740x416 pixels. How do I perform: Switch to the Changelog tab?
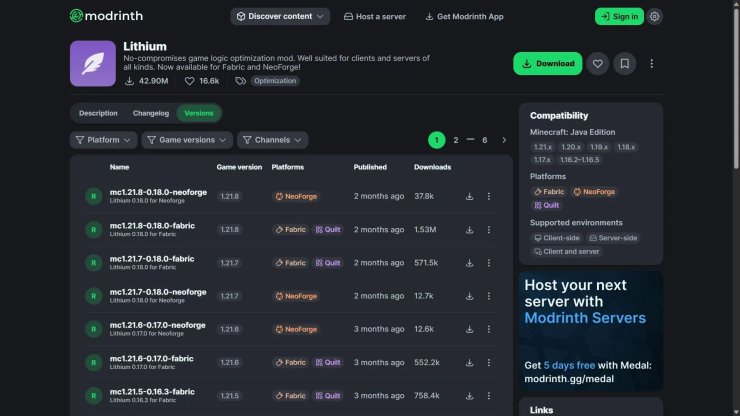(151, 113)
